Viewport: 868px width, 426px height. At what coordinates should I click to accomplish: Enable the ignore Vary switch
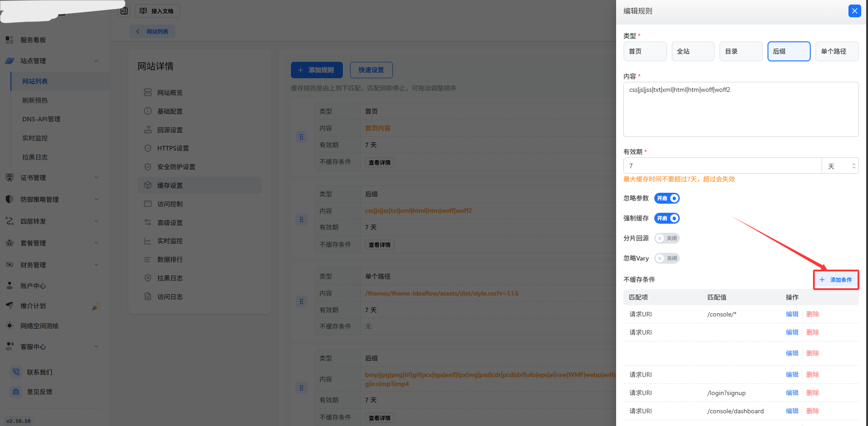click(x=667, y=258)
